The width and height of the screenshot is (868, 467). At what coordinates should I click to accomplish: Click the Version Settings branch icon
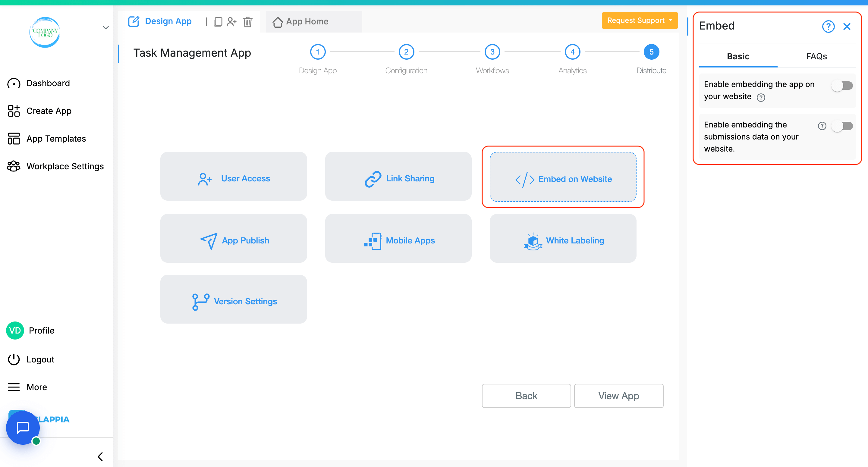201,302
